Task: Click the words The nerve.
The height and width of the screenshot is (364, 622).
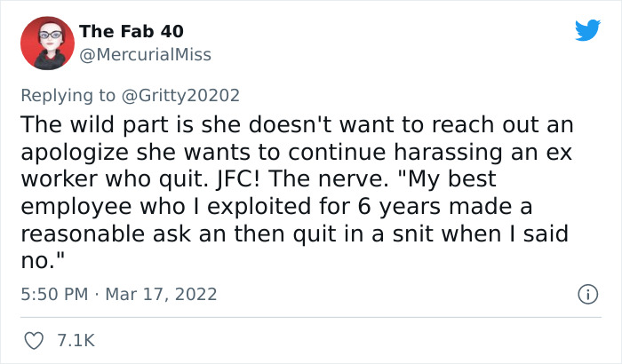Action: click(329, 178)
